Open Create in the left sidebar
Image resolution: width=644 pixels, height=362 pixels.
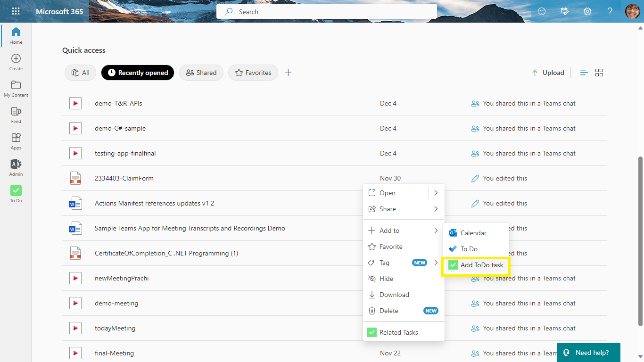coord(16,62)
